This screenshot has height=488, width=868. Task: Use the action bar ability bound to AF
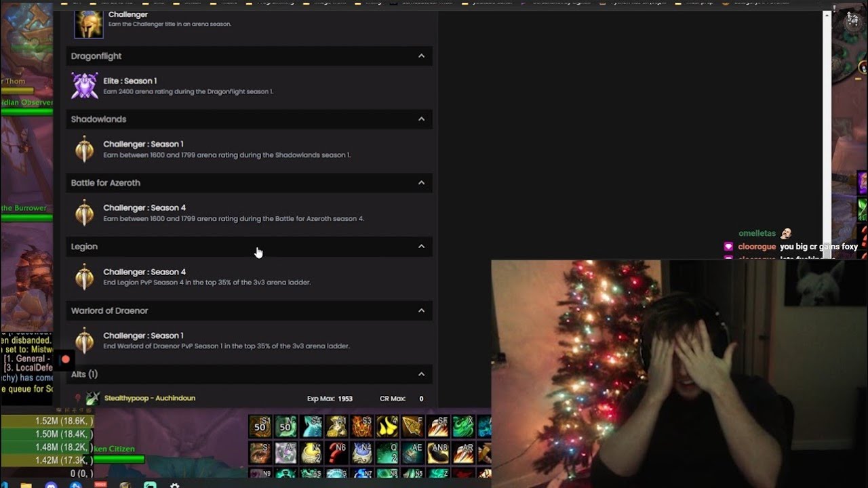(285, 452)
